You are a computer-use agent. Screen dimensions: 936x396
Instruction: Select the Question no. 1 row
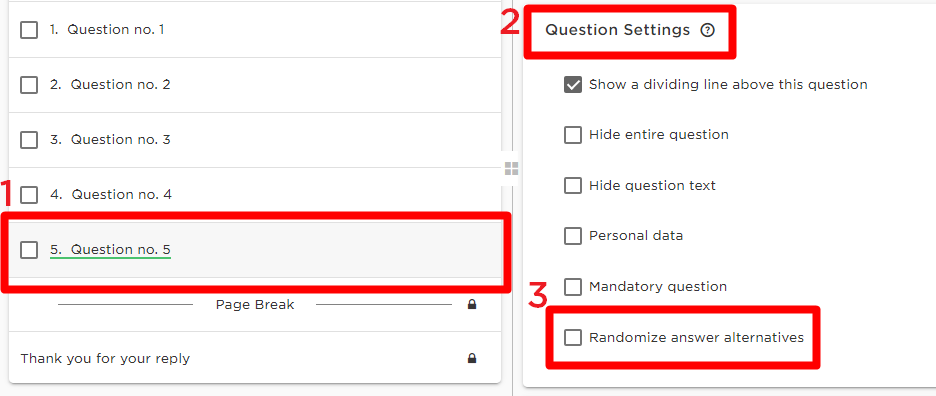255,30
